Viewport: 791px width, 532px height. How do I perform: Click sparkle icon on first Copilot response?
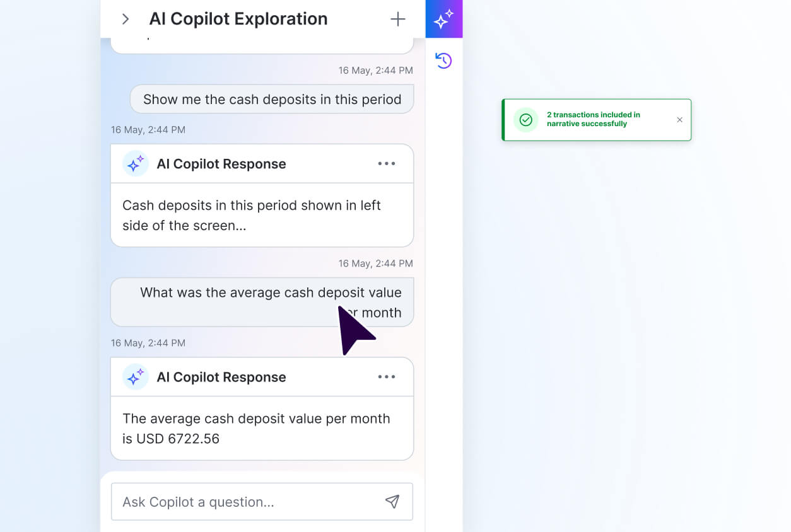pyautogui.click(x=136, y=164)
